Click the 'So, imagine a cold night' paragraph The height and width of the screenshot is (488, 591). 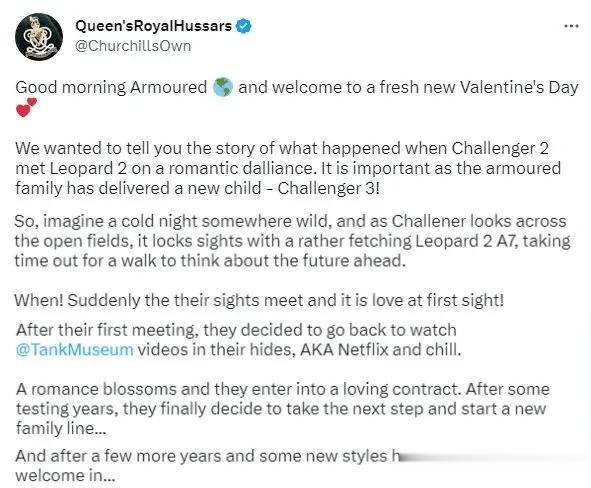tap(292, 241)
